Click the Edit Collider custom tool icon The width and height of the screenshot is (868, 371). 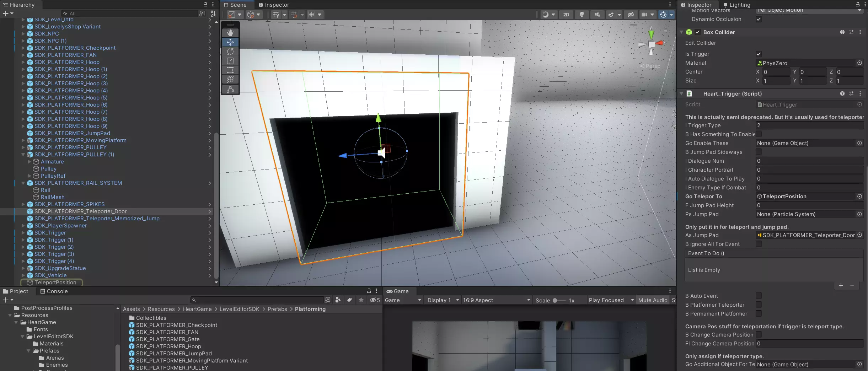click(x=230, y=89)
